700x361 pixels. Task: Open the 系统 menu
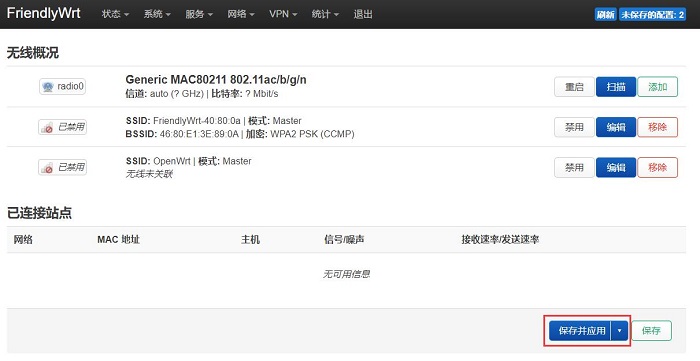point(157,14)
